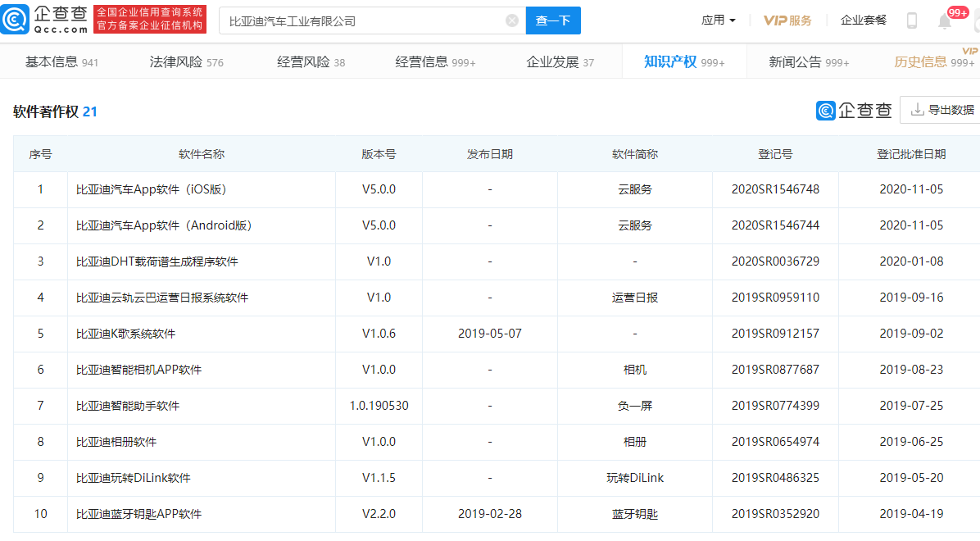Viewport: 980px width, 541px height.
Task: Select 比亚迪蓝牙钥匙APP软件 row name
Action: click(x=138, y=514)
